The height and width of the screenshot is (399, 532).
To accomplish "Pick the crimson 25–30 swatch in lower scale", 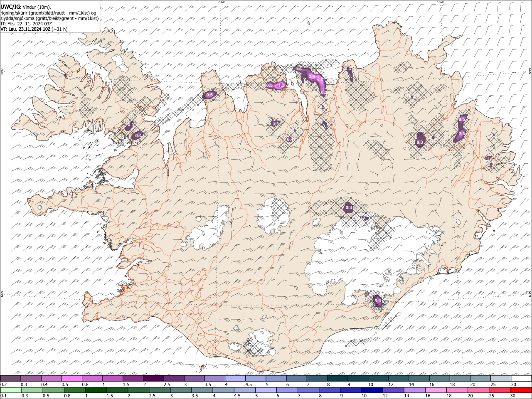I will point(500,390).
